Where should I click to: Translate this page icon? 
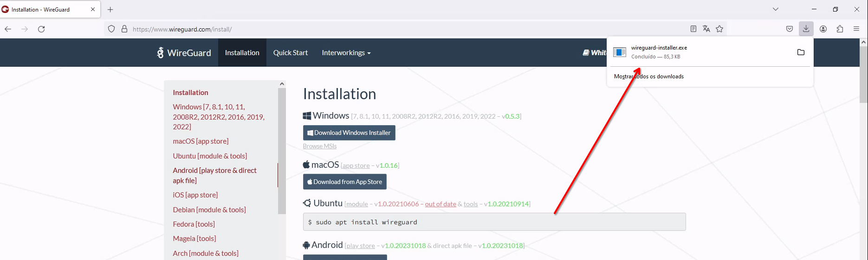(706, 29)
